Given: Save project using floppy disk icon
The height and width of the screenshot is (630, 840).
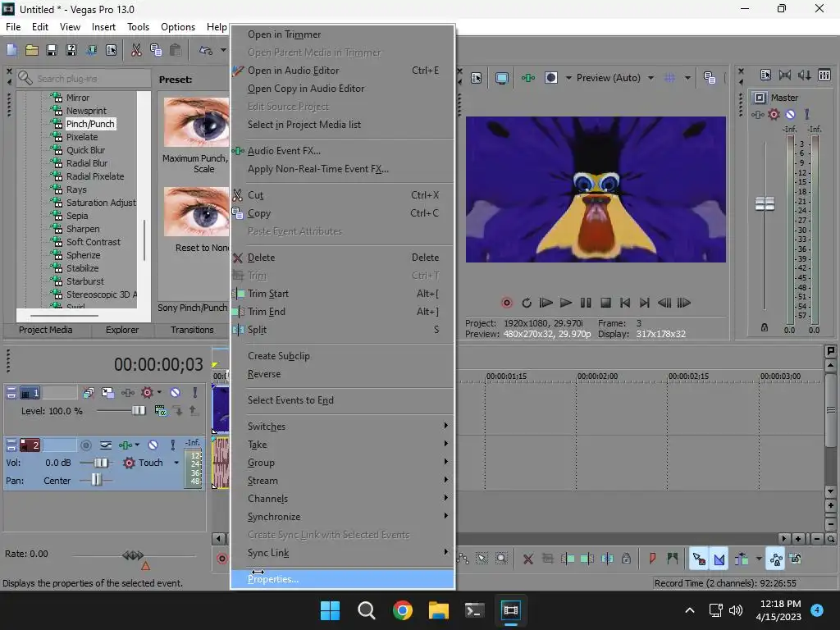Looking at the screenshot, I should [52, 50].
